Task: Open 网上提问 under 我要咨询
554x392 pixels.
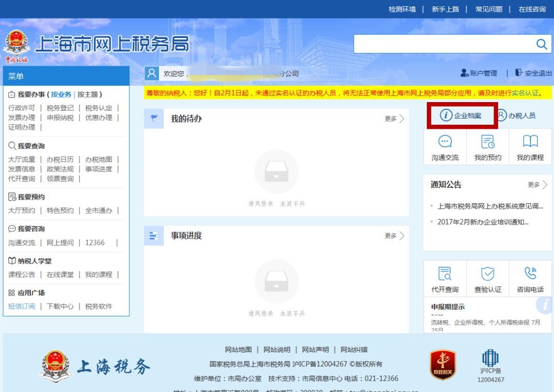Action: pos(60,243)
